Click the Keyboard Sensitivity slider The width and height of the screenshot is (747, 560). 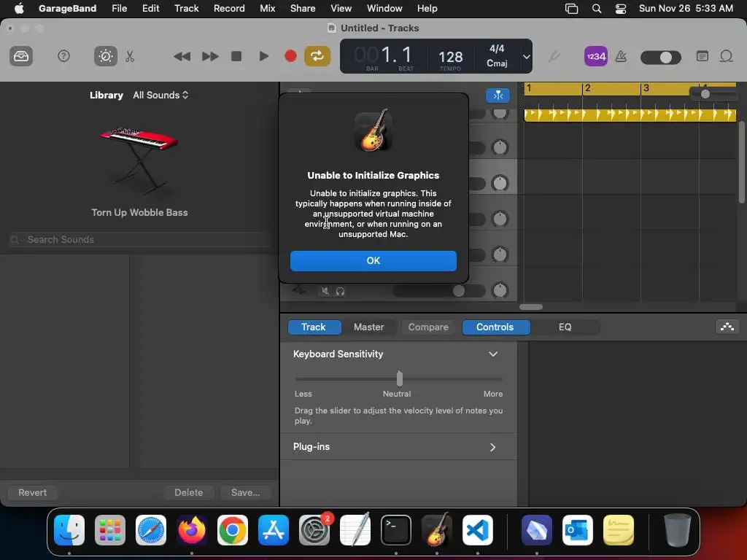coord(399,379)
